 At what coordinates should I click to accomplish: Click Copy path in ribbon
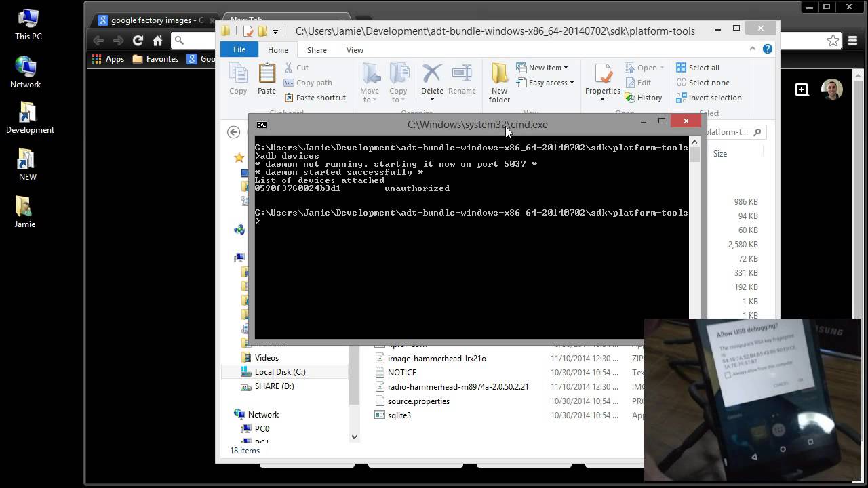pos(308,83)
